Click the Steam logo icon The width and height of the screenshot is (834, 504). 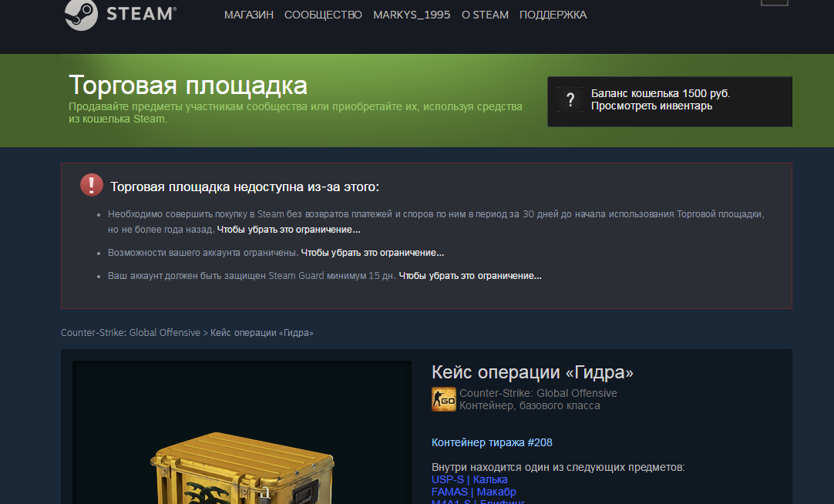tap(81, 15)
